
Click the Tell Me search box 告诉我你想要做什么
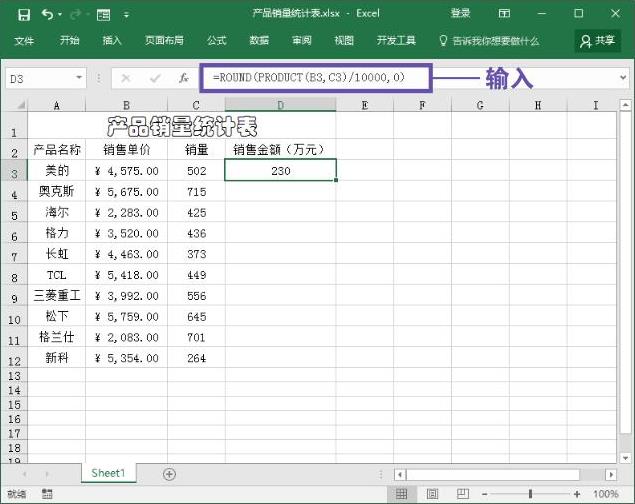click(x=490, y=40)
